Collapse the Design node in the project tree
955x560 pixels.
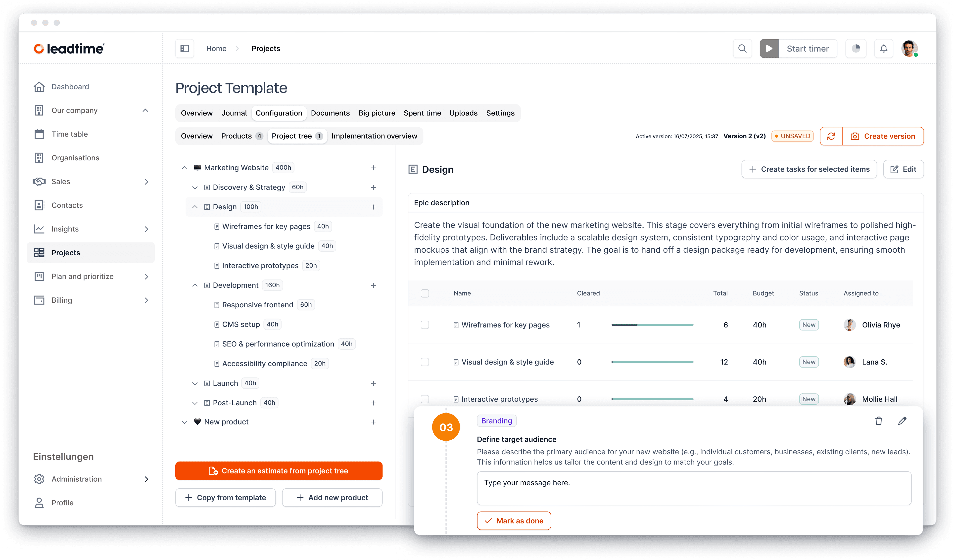click(195, 206)
